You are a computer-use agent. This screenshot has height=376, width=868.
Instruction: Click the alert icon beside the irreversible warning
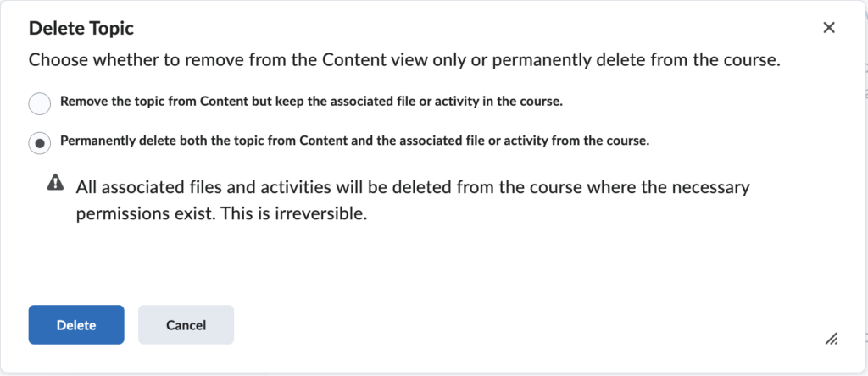pyautogui.click(x=55, y=182)
